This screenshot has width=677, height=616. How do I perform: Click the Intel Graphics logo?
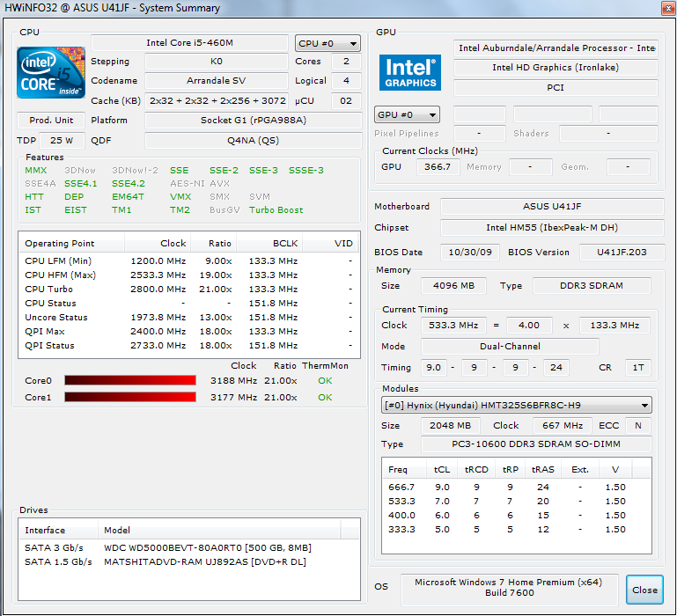click(409, 72)
